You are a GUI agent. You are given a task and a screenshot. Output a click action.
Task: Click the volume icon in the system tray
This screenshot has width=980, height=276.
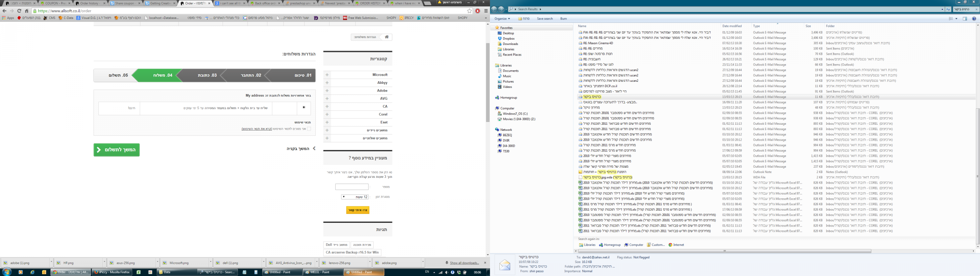tap(446, 272)
